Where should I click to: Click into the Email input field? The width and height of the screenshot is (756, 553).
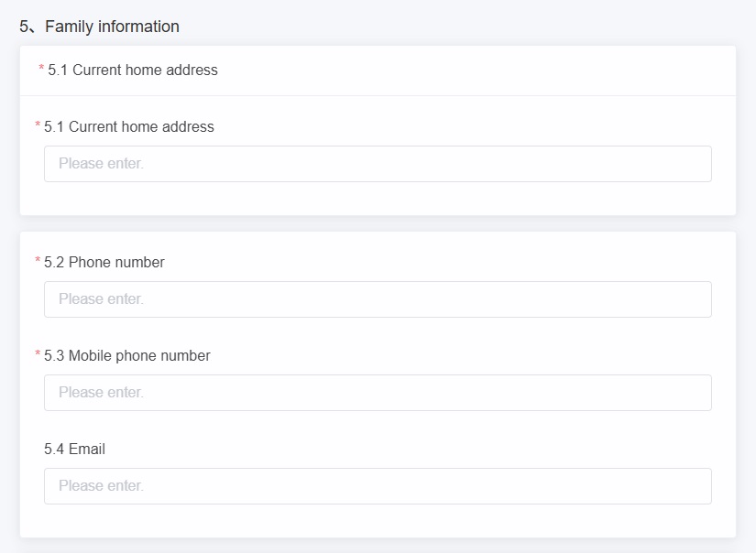[x=378, y=486]
